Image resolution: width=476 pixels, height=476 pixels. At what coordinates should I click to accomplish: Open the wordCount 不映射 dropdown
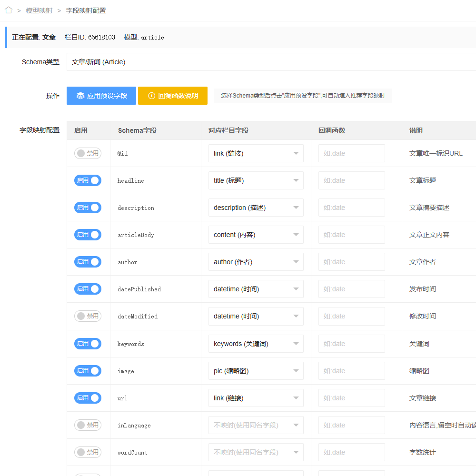tap(256, 452)
